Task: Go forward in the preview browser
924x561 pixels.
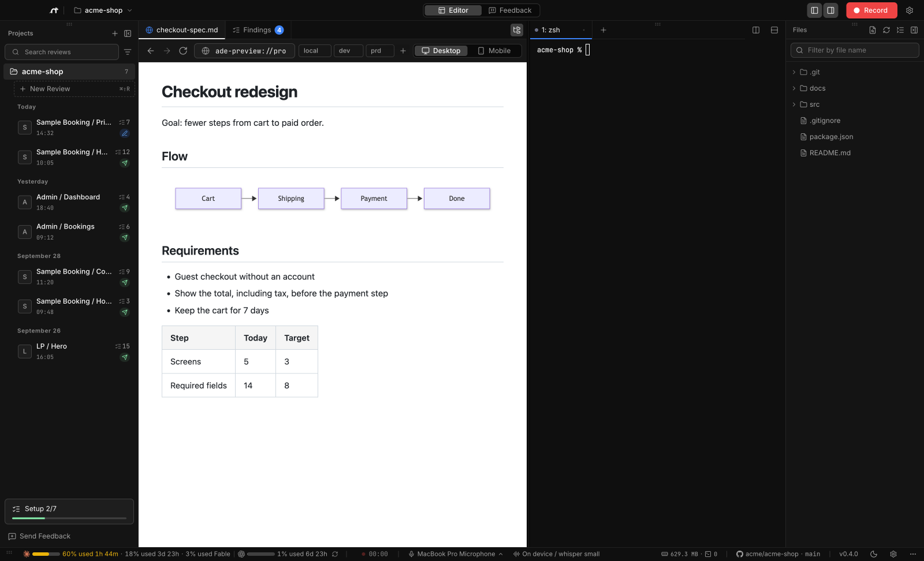Action: pyautogui.click(x=167, y=51)
